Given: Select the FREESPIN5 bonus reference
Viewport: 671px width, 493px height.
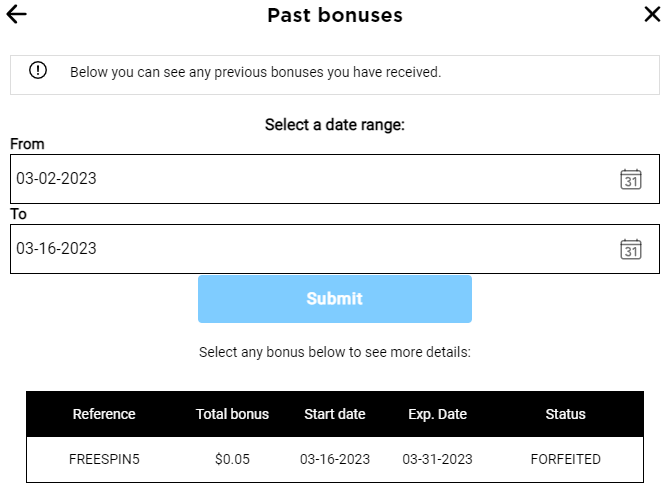Looking at the screenshot, I should pyautogui.click(x=104, y=459).
